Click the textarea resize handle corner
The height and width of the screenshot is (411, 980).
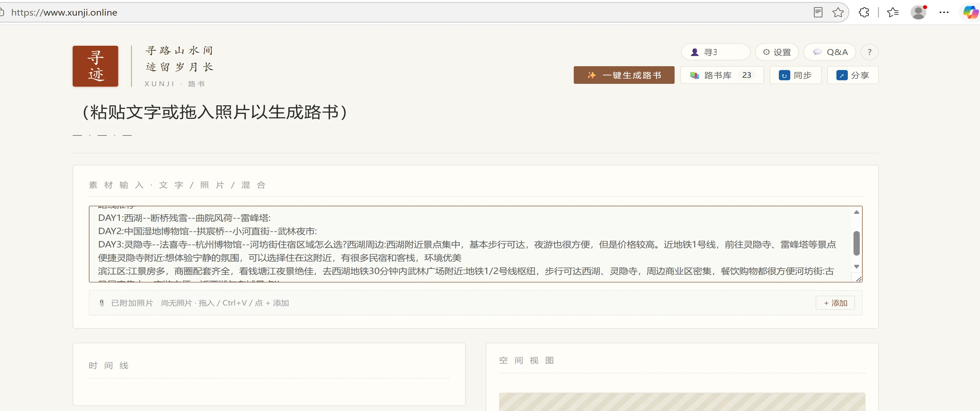tap(858, 279)
